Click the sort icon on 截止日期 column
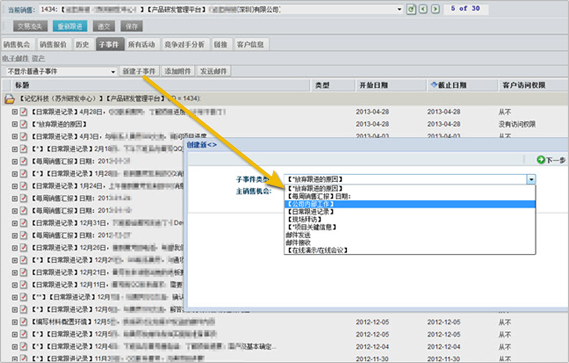This screenshot has height=363, width=569. [434, 85]
